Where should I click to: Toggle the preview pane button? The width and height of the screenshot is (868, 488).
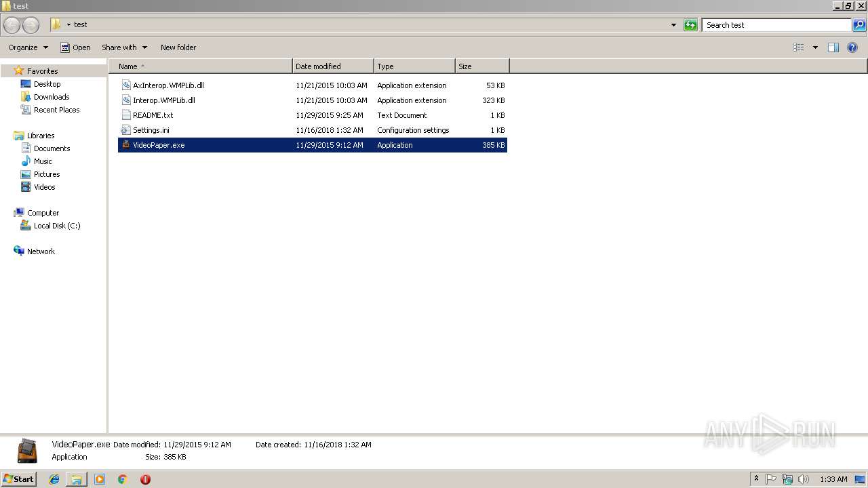[833, 47]
